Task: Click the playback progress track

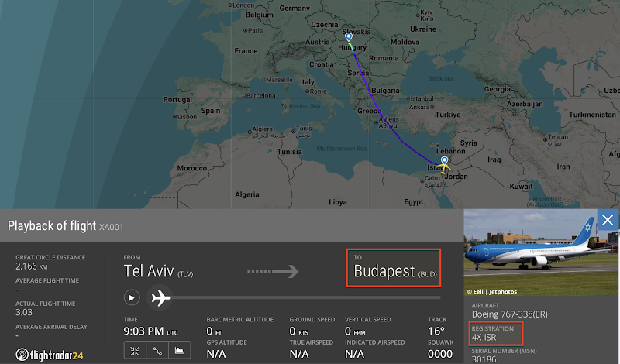Action: pyautogui.click(x=310, y=297)
